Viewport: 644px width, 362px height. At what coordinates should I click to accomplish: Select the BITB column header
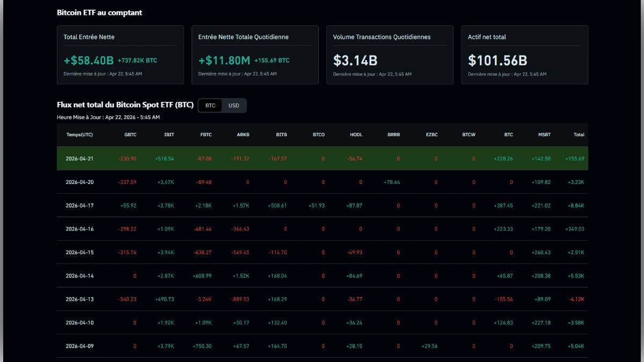pos(281,135)
